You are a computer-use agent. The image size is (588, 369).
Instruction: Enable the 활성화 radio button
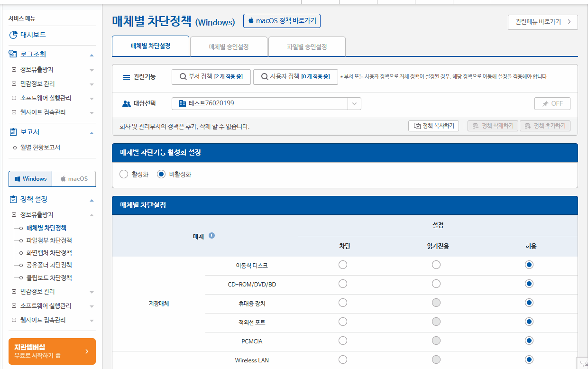tap(123, 174)
